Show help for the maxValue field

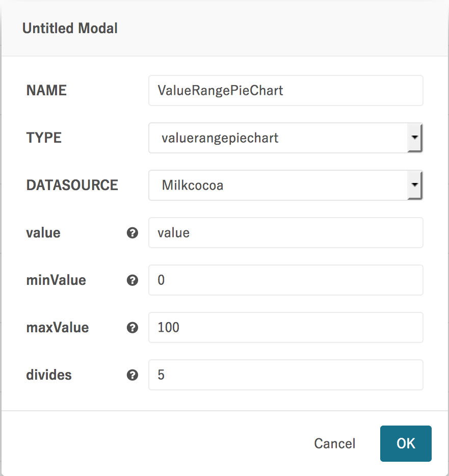133,328
